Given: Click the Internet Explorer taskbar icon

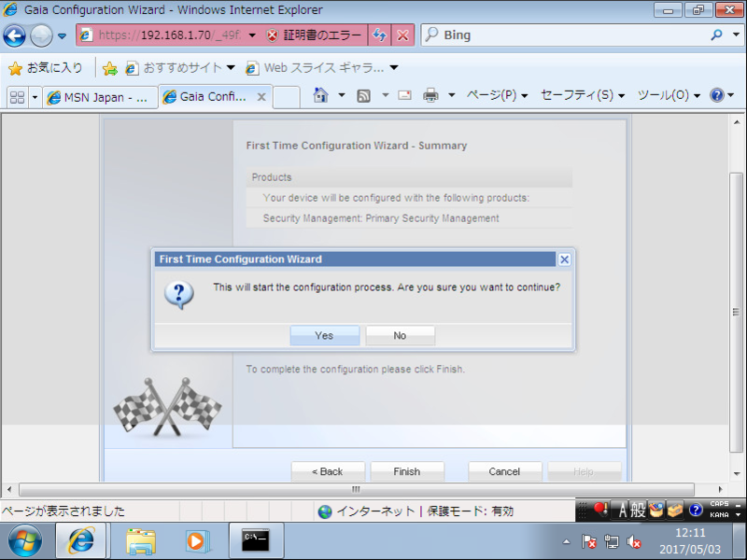Looking at the screenshot, I should (x=81, y=541).
